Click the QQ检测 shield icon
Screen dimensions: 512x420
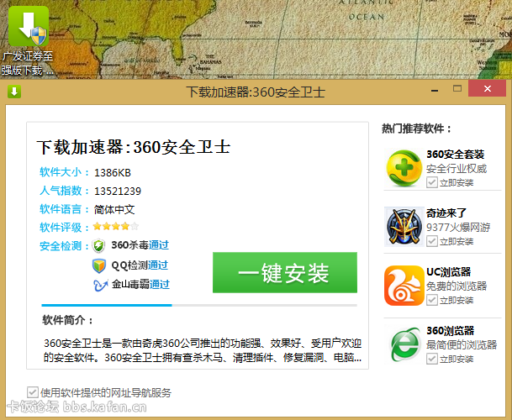[x=98, y=265]
